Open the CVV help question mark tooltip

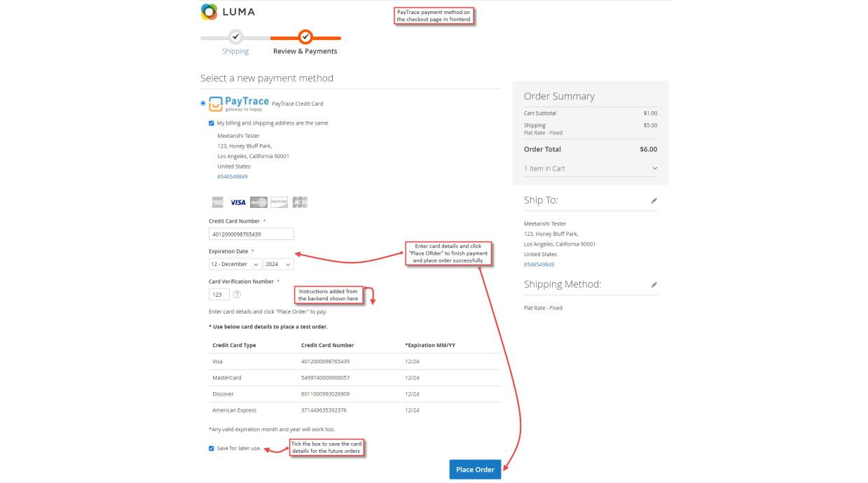coord(237,295)
